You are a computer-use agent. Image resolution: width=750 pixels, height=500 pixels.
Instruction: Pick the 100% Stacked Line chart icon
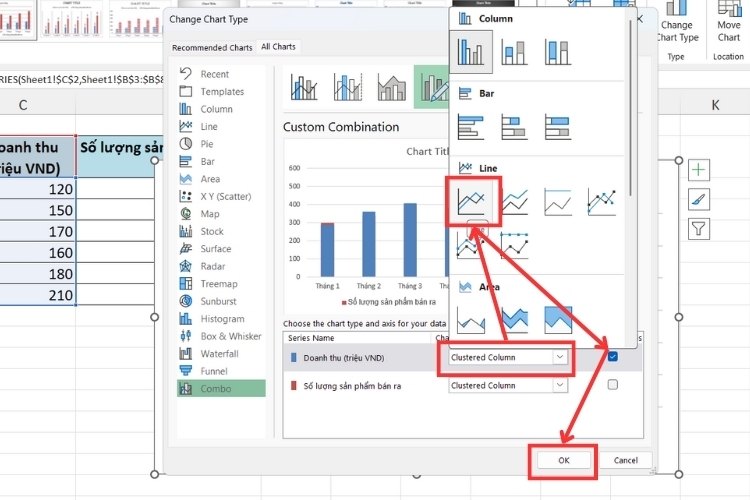[x=558, y=201]
